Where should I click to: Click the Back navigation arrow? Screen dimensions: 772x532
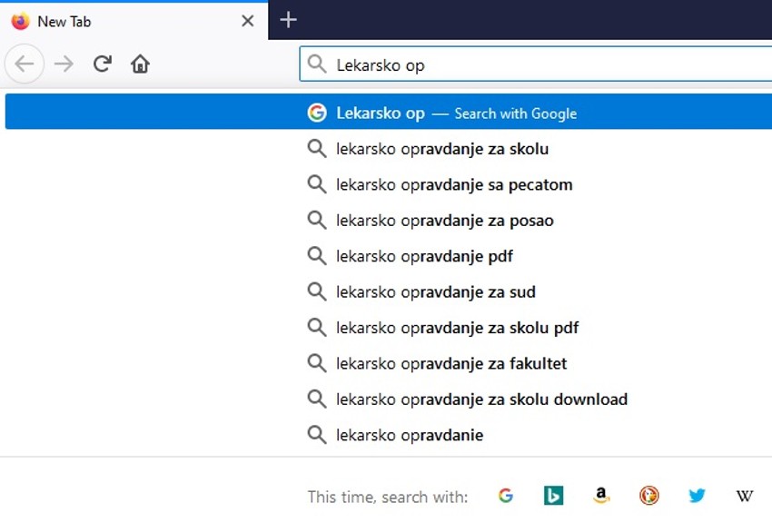pos(25,64)
